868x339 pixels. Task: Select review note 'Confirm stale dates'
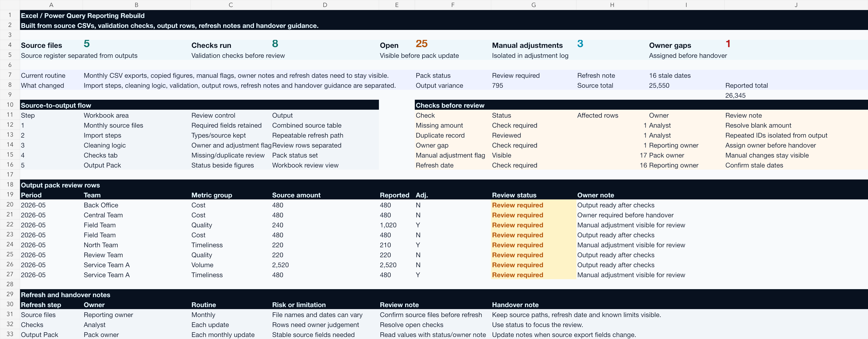tap(754, 165)
